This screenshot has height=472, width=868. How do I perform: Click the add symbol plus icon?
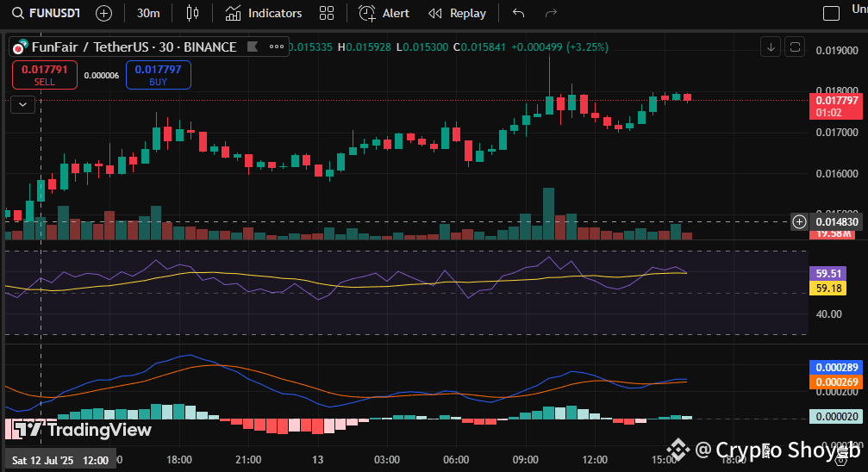(103, 13)
